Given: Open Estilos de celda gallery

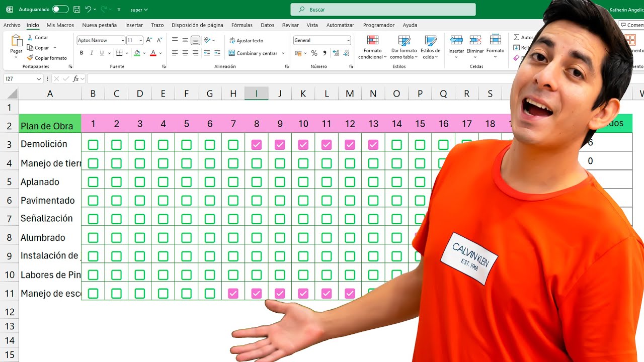Looking at the screenshot, I should tap(430, 47).
